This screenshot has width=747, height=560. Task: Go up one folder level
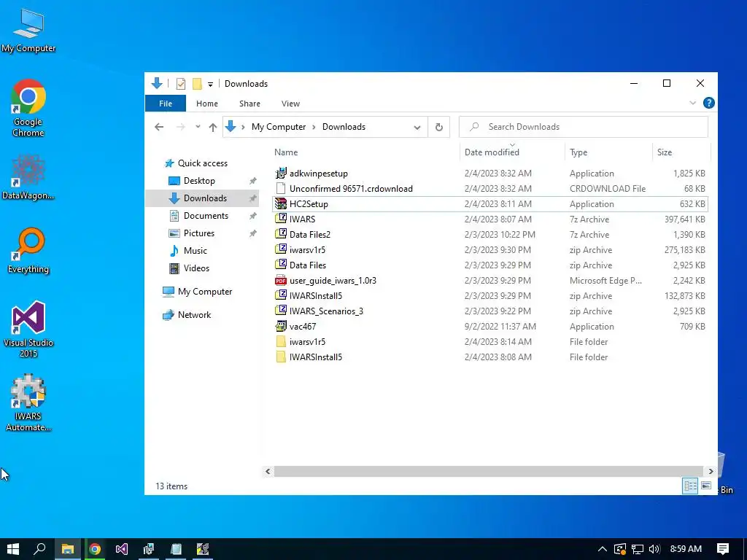pos(213,127)
